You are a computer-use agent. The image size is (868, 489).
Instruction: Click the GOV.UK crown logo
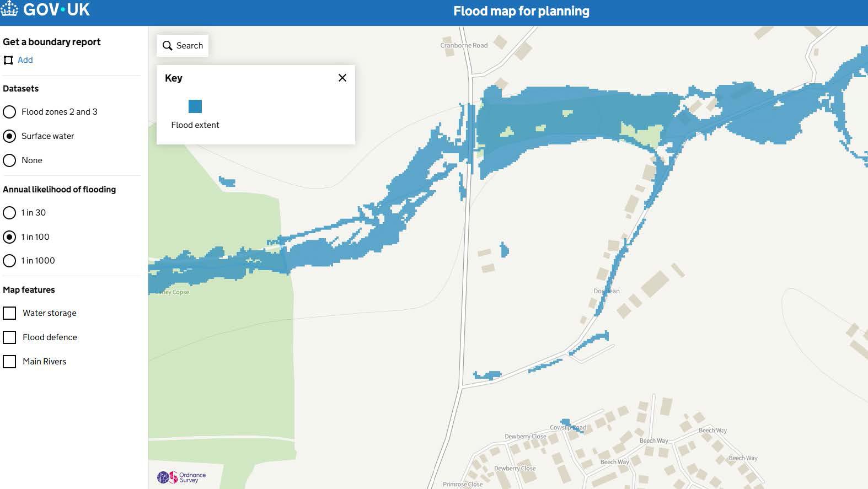coord(9,9)
